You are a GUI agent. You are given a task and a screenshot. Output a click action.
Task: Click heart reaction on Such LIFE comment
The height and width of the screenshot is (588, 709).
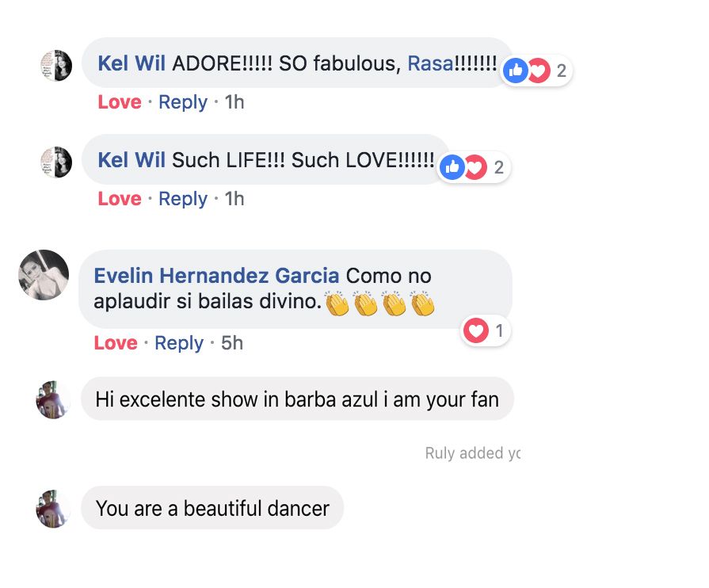[x=475, y=167]
